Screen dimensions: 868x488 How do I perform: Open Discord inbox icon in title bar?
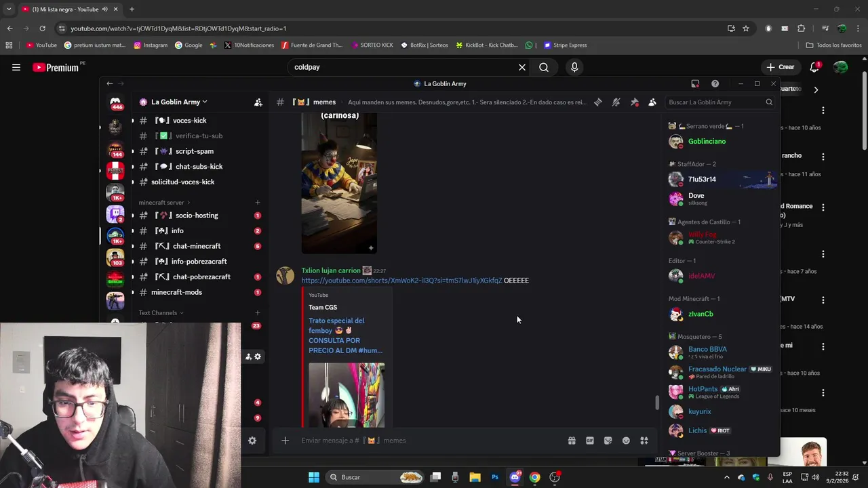point(695,83)
